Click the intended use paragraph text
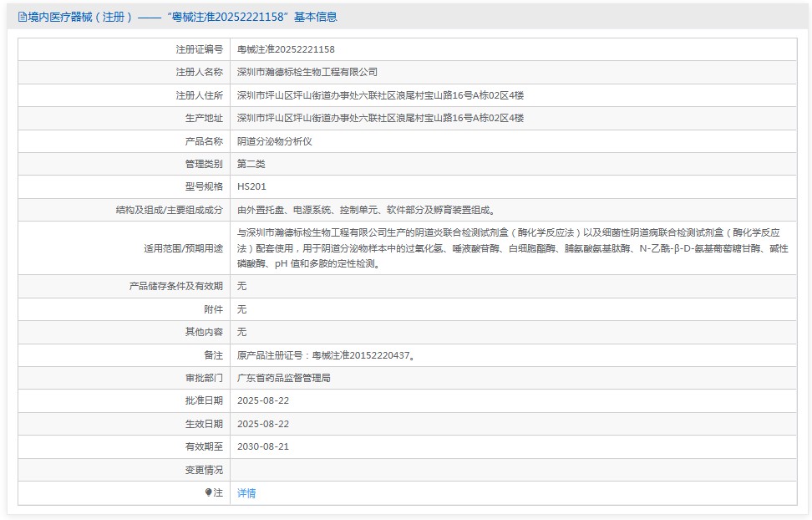This screenshot has width=812, height=520. (x=513, y=248)
